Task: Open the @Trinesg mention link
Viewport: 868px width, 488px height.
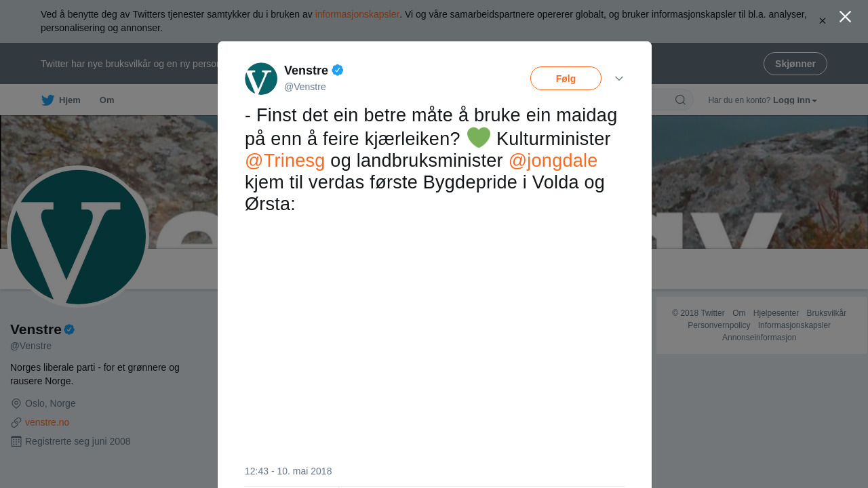Action: [x=285, y=161]
